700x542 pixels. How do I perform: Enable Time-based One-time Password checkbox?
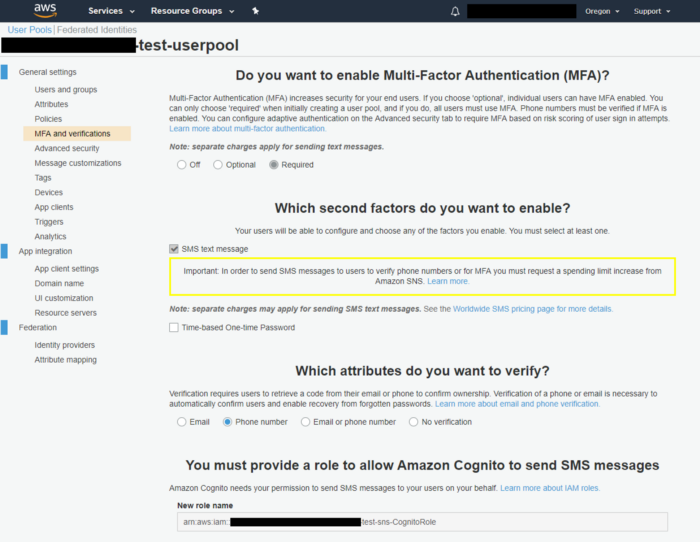174,328
